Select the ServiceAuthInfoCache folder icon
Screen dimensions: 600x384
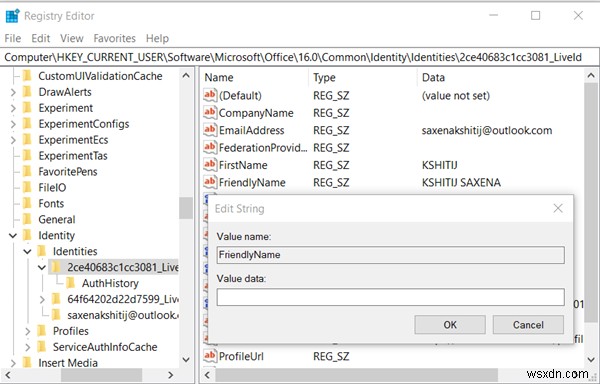42,347
